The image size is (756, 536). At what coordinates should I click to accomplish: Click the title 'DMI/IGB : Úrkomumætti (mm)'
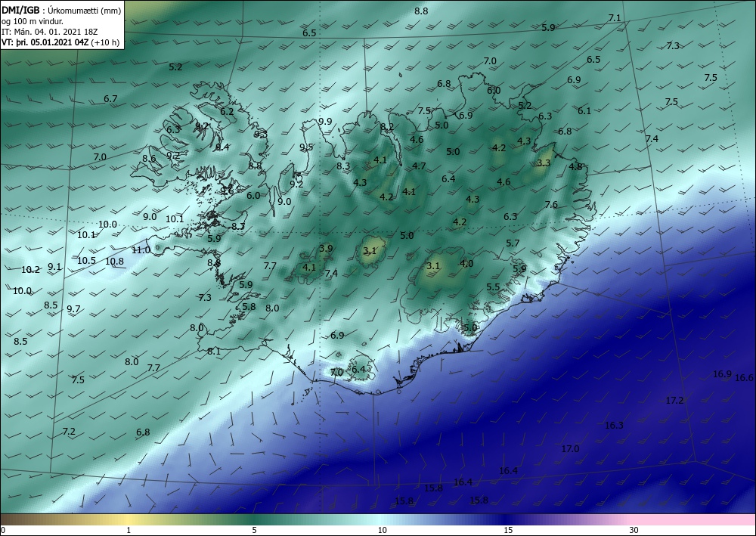61,10
